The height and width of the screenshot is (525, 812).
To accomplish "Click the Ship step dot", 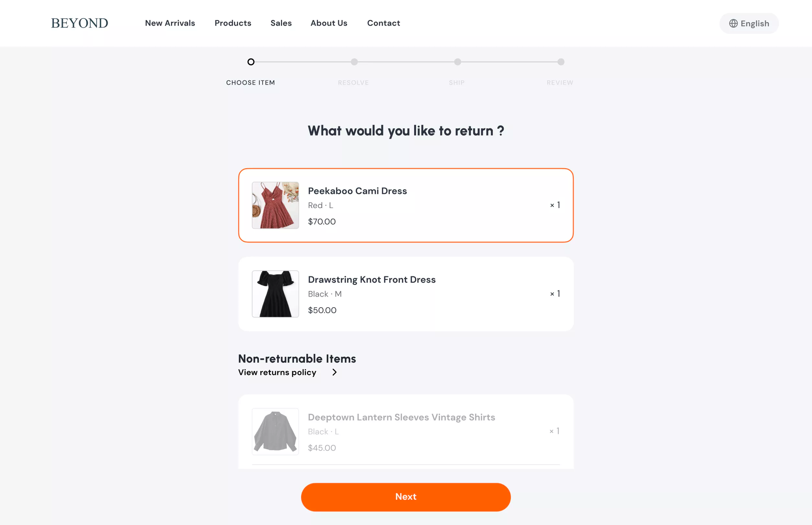I will [458, 62].
